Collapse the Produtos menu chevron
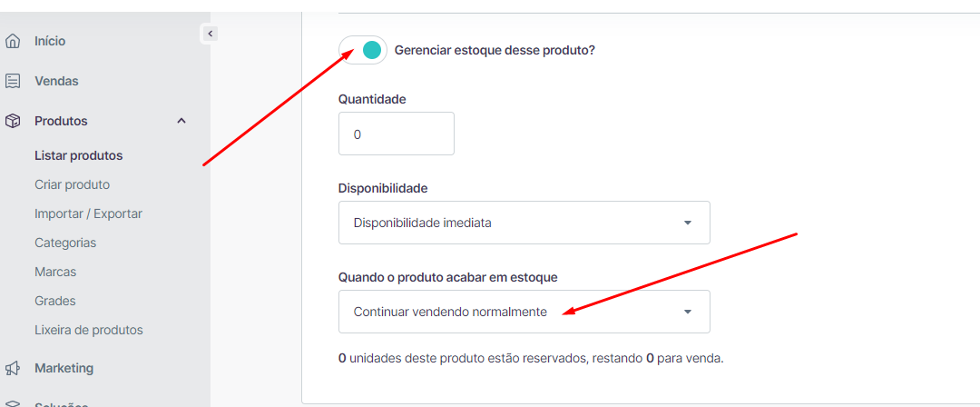This screenshot has height=407, width=980. click(x=181, y=121)
